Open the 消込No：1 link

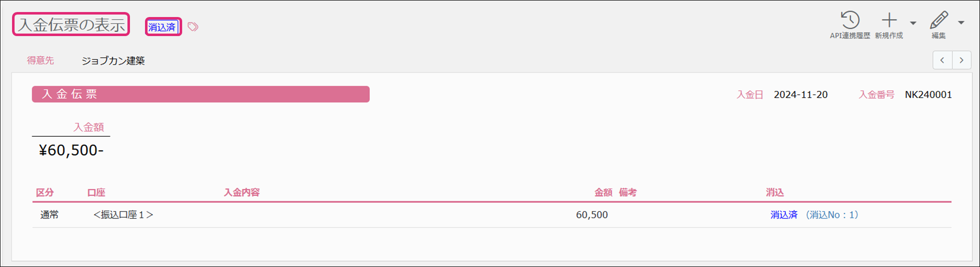tap(832, 215)
